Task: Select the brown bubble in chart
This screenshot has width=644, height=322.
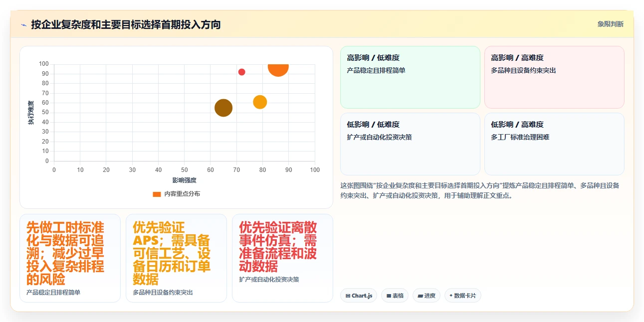Action: 223,108
